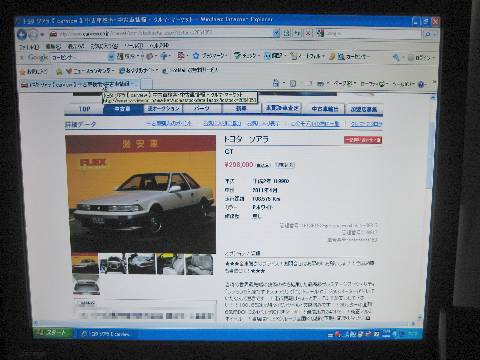Click the magnifier search button at top right

pos(428,34)
